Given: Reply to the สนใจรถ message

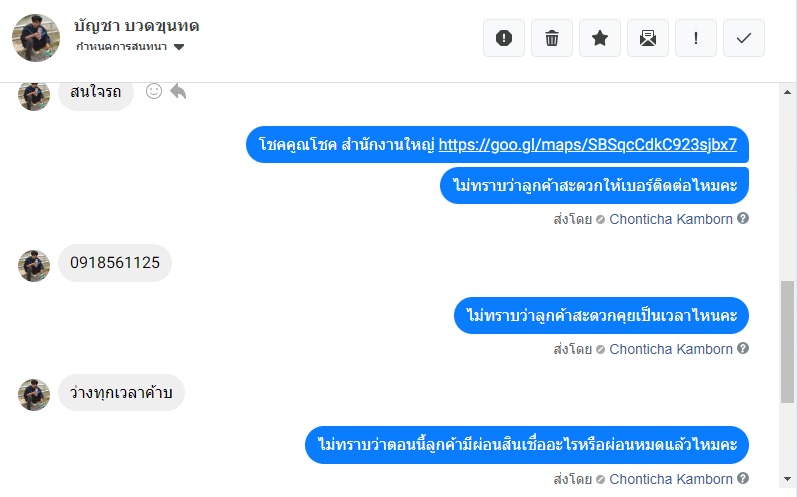Looking at the screenshot, I should coord(178,92).
